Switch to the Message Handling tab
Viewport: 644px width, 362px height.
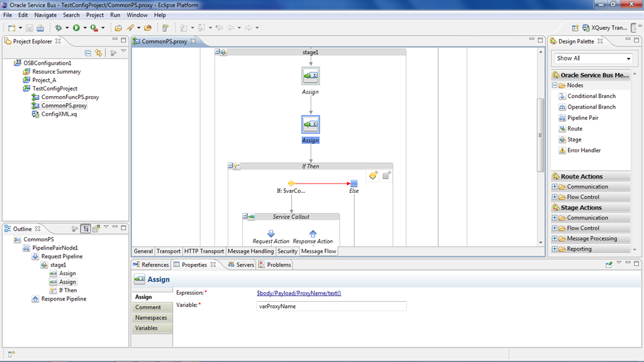250,251
